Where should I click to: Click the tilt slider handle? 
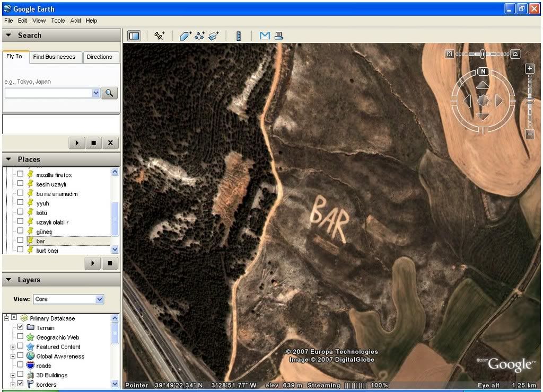[483, 54]
